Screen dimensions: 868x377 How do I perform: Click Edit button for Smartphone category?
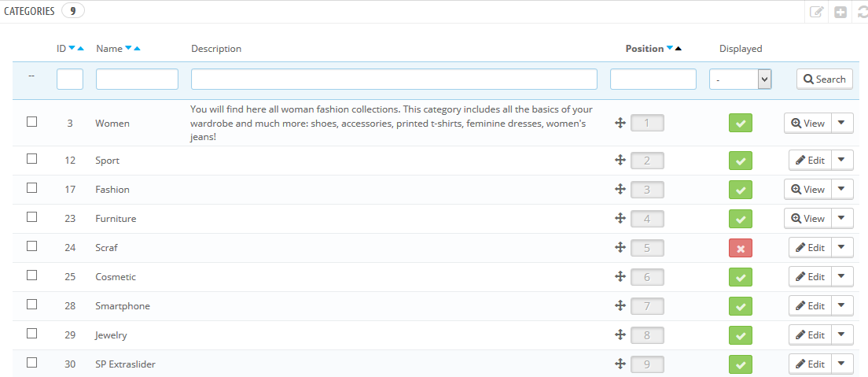[x=810, y=306]
